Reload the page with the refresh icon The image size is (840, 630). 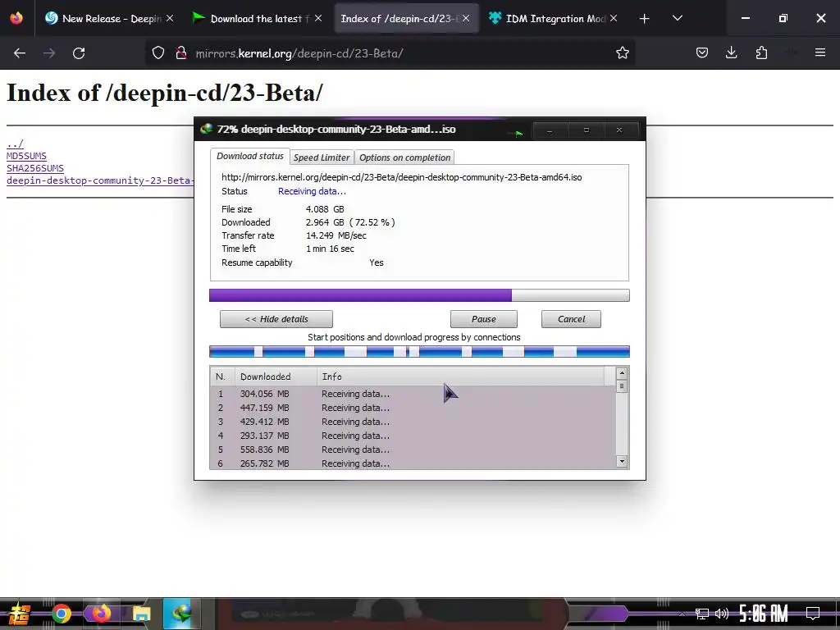pos(79,53)
